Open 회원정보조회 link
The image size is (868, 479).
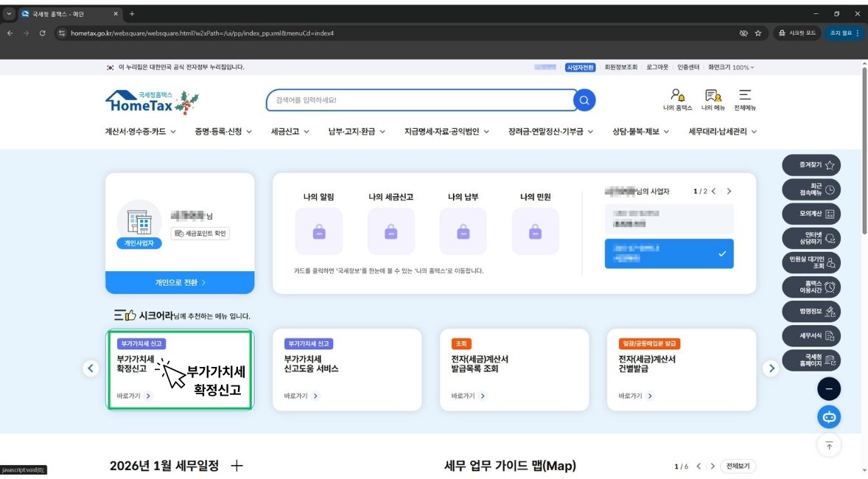tap(620, 68)
